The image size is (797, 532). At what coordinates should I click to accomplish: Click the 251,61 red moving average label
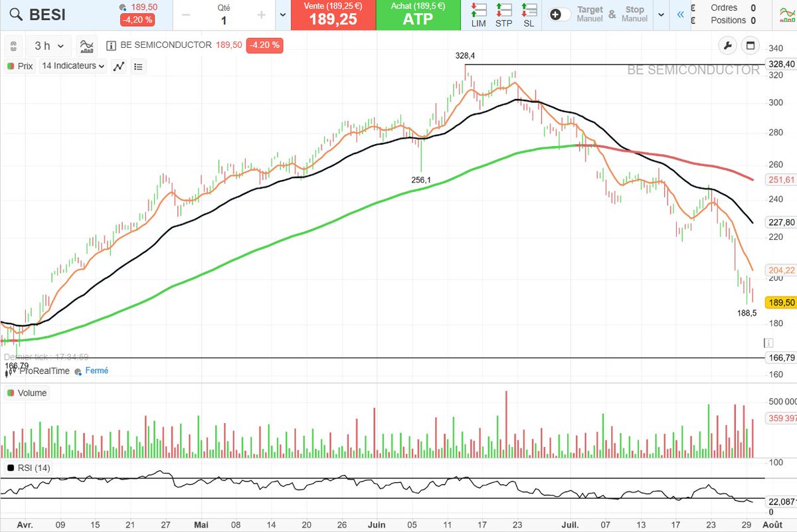click(780, 180)
